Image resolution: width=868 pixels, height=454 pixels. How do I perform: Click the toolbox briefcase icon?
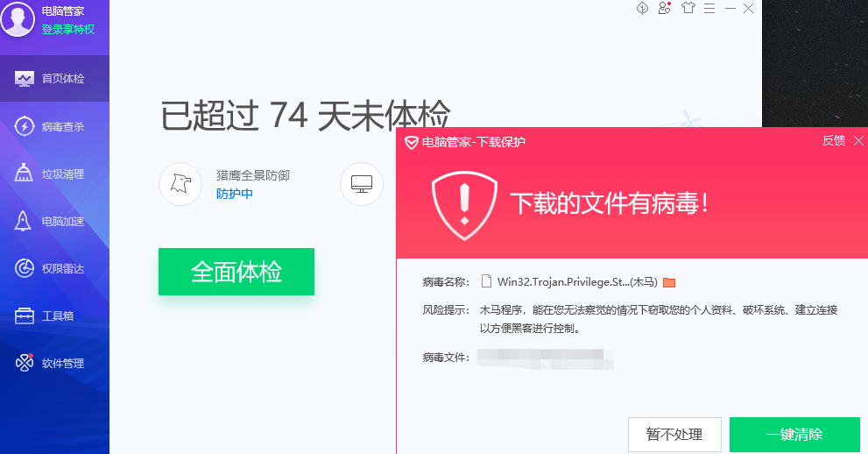pos(25,316)
